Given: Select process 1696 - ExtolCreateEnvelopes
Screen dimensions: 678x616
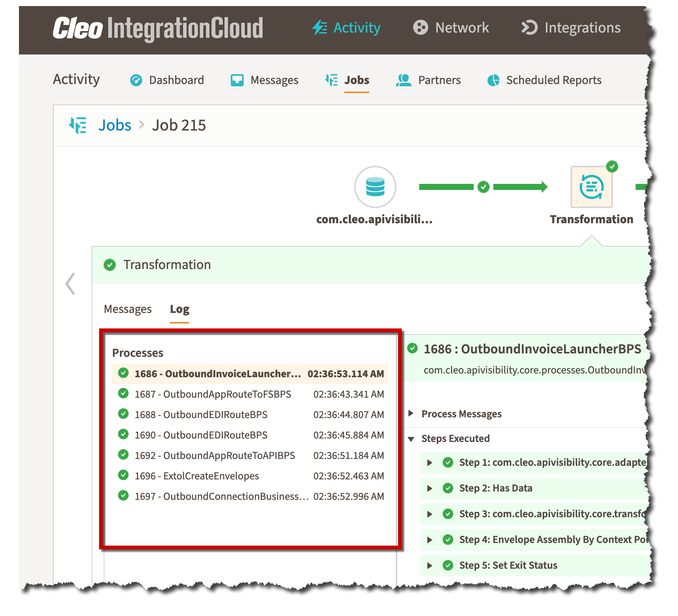Looking at the screenshot, I should [250, 476].
